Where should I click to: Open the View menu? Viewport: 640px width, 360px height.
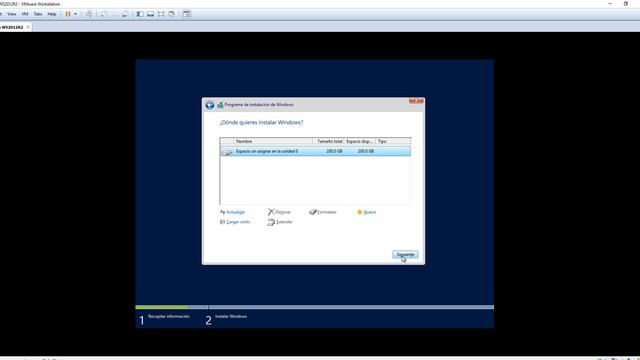pos(11,14)
